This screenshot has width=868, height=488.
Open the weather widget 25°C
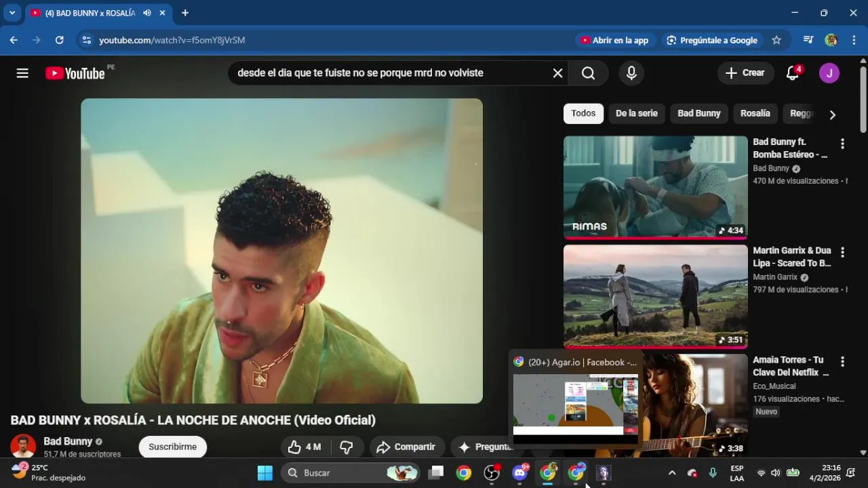[49, 472]
